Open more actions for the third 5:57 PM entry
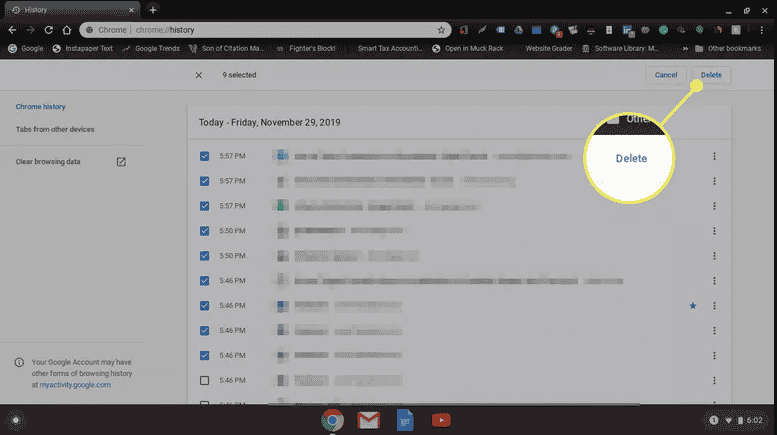The height and width of the screenshot is (435, 777). tap(714, 206)
